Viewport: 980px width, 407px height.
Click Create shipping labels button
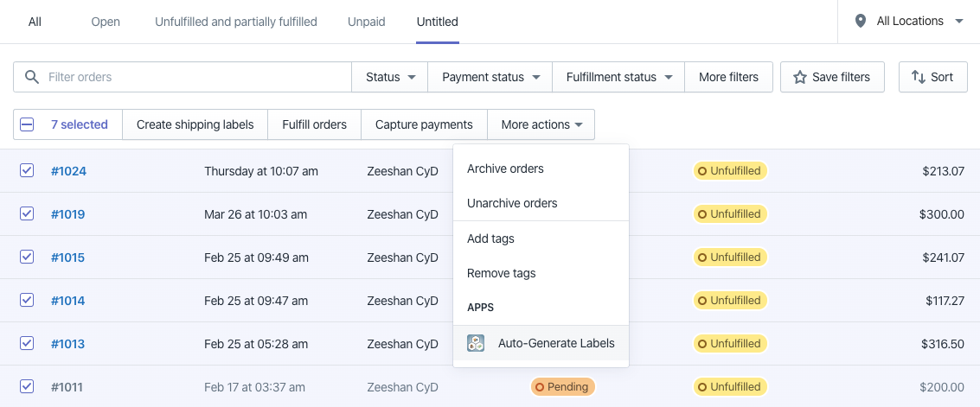coord(195,124)
